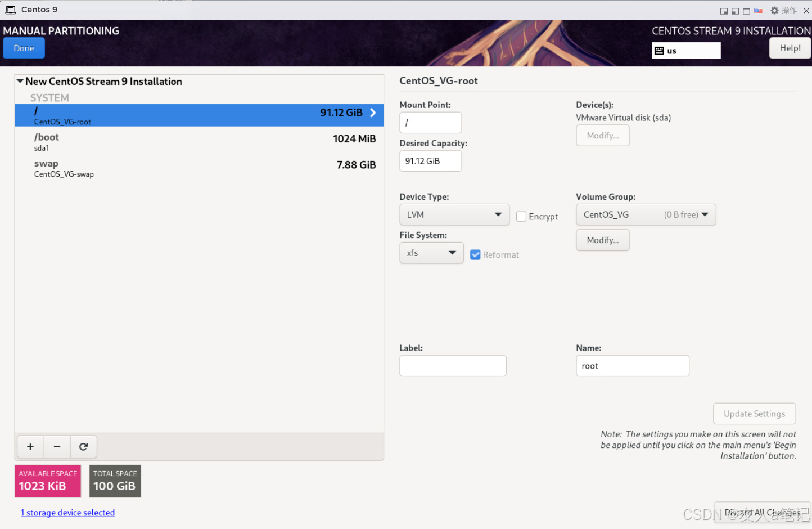Click Modify under Device(s)

(x=603, y=136)
